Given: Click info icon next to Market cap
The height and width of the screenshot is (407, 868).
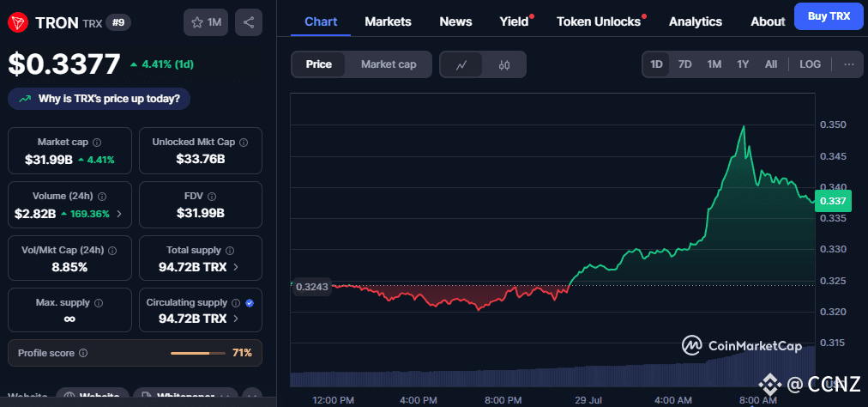Looking at the screenshot, I should (x=97, y=142).
